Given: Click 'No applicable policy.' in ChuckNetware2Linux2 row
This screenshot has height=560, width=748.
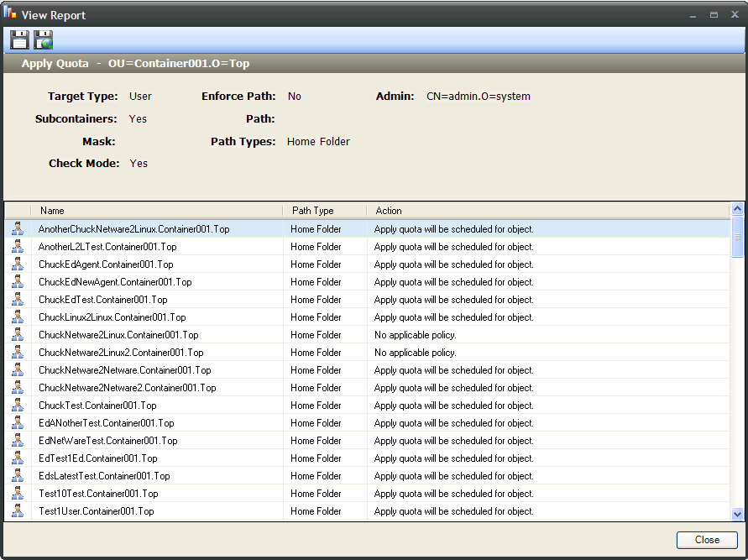Looking at the screenshot, I should coord(416,353).
